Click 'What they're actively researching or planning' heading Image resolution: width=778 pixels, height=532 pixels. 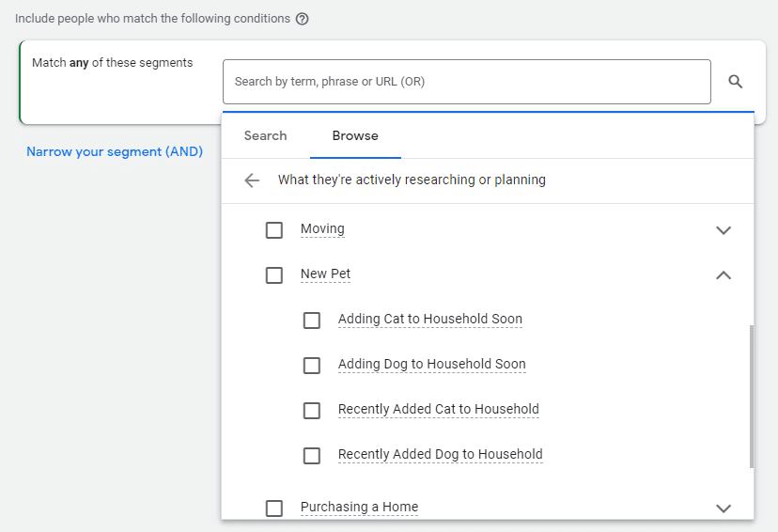(412, 180)
